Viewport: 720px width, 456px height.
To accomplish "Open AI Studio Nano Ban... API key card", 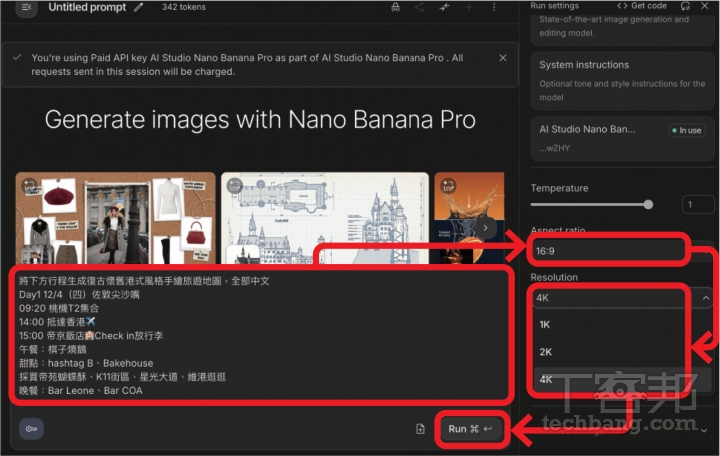I will point(622,138).
